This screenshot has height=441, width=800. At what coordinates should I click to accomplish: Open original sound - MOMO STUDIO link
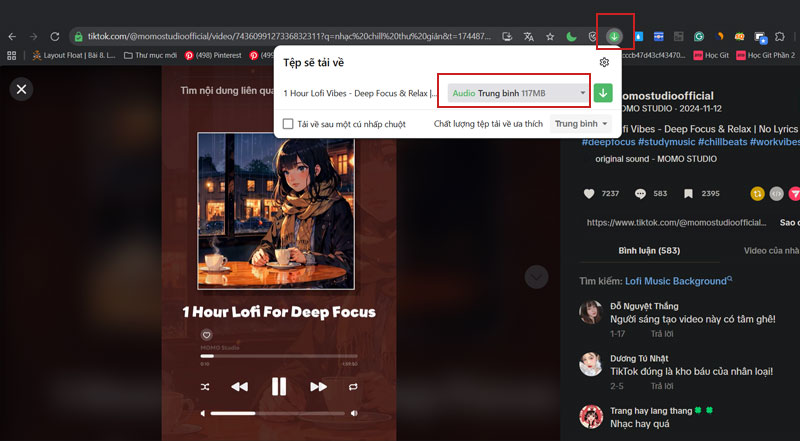tap(656, 159)
